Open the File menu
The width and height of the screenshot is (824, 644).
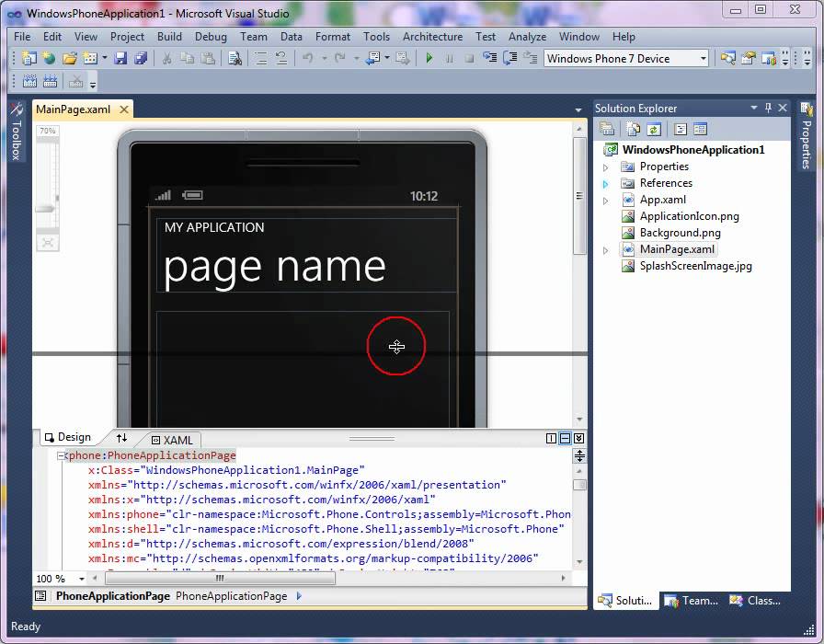tap(22, 37)
